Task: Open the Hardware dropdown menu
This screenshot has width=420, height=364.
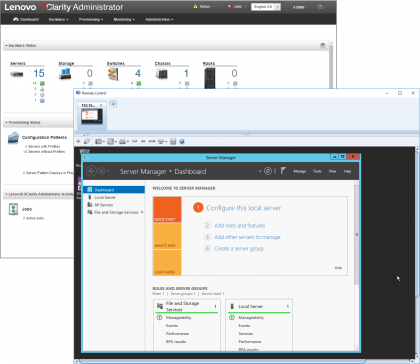Action: click(58, 19)
